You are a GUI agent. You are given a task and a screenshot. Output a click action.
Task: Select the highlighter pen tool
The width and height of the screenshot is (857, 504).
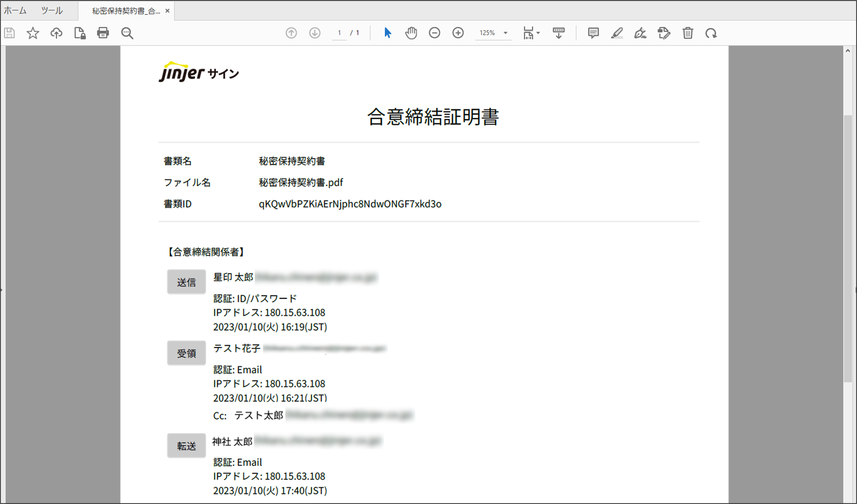[x=616, y=33]
